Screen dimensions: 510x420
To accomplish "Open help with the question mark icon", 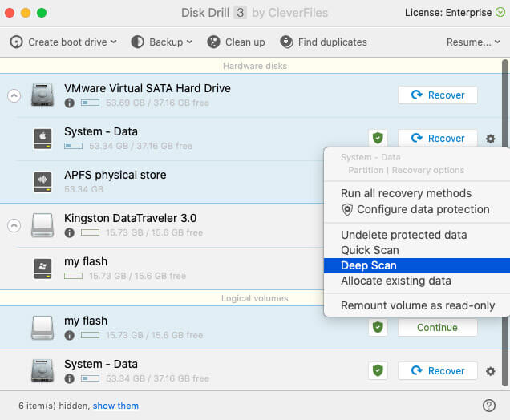I will tap(489, 406).
